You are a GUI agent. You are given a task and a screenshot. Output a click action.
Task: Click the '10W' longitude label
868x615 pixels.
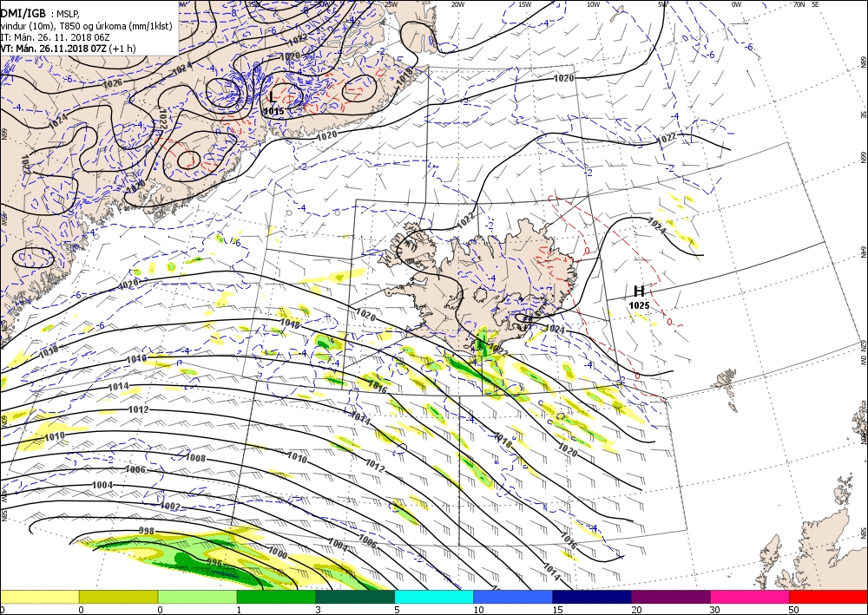(593, 4)
